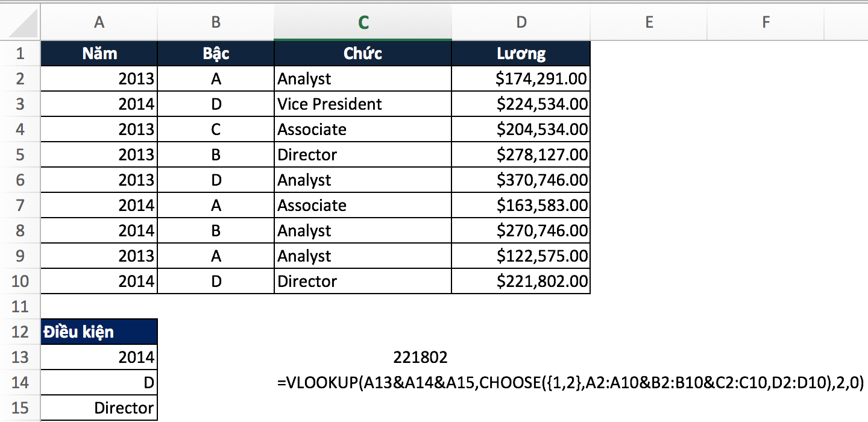Select the row 10 header
Image resolution: width=868 pixels, height=422 pixels.
(x=20, y=281)
